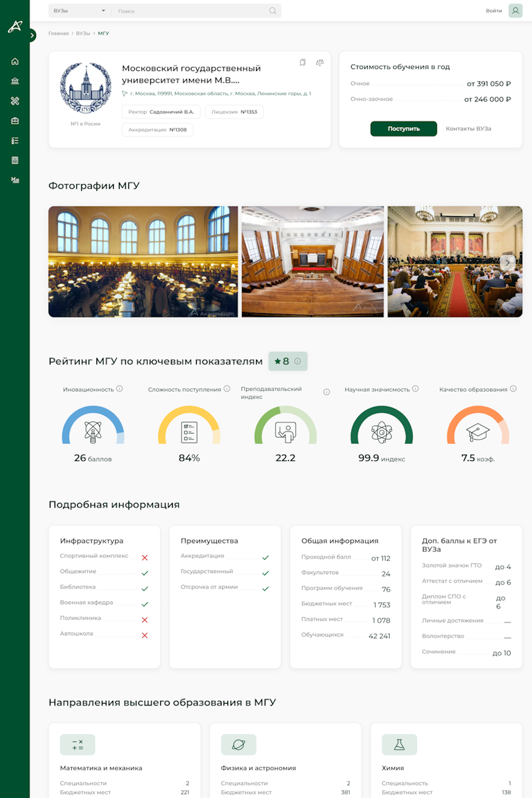Click the 99.9 индекс value

point(382,458)
